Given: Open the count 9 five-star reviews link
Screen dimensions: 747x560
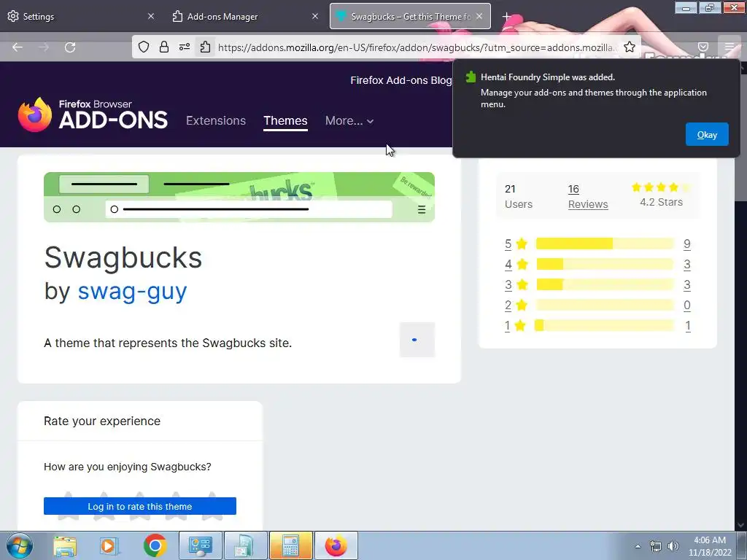Looking at the screenshot, I should point(687,244).
